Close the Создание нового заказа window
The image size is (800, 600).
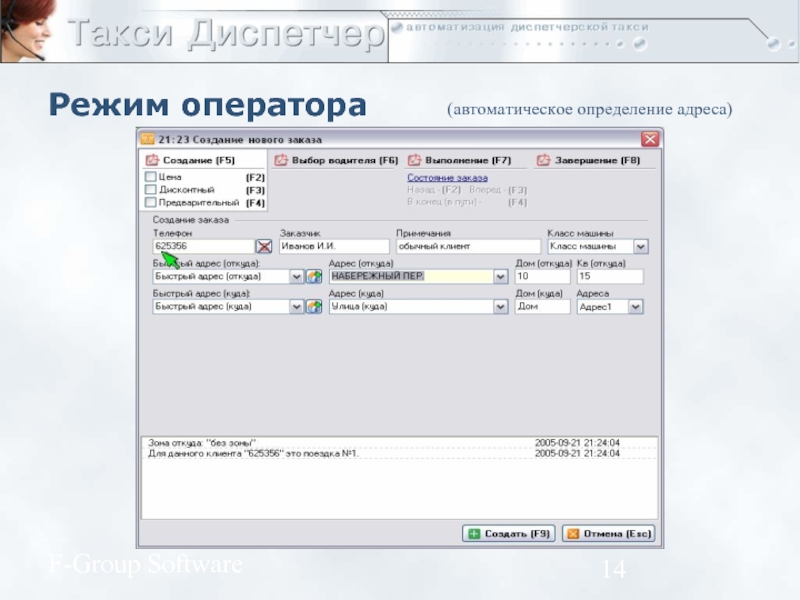[x=649, y=139]
